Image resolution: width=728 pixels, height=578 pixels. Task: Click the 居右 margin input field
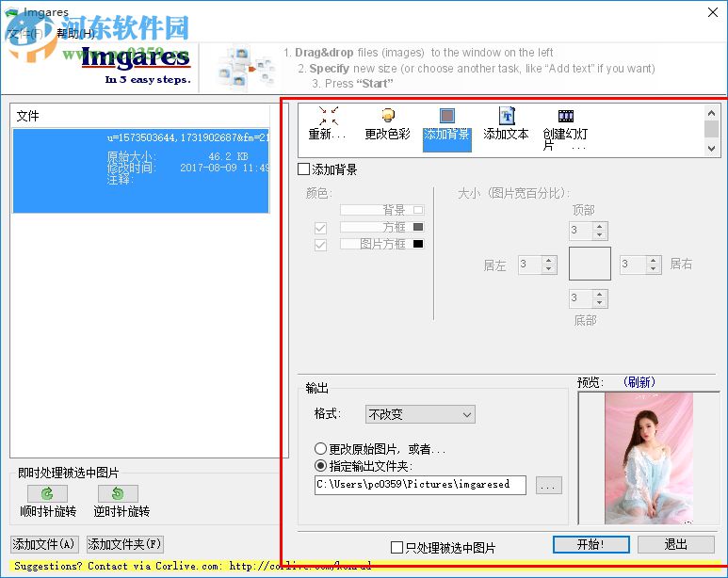tap(633, 265)
